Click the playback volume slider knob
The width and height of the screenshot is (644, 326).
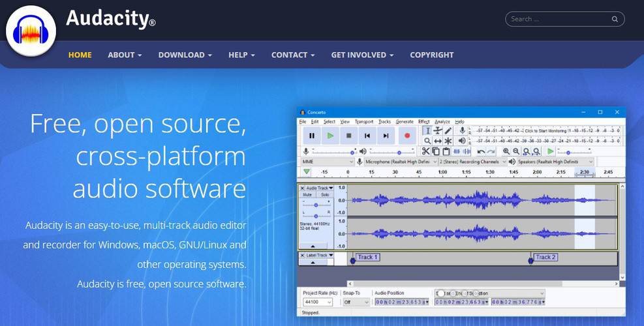coord(399,153)
